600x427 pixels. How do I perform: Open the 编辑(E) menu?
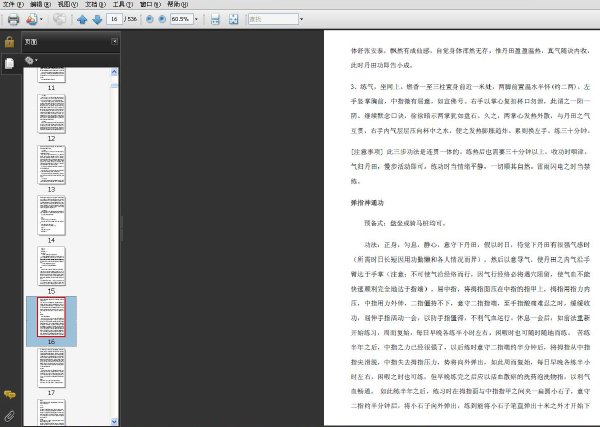point(41,4)
